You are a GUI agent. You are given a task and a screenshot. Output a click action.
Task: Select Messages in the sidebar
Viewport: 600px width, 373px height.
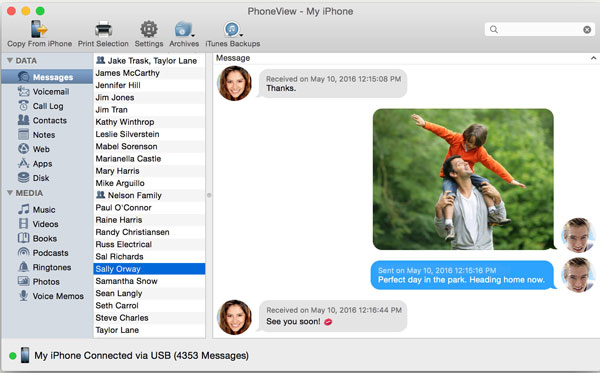tap(47, 77)
